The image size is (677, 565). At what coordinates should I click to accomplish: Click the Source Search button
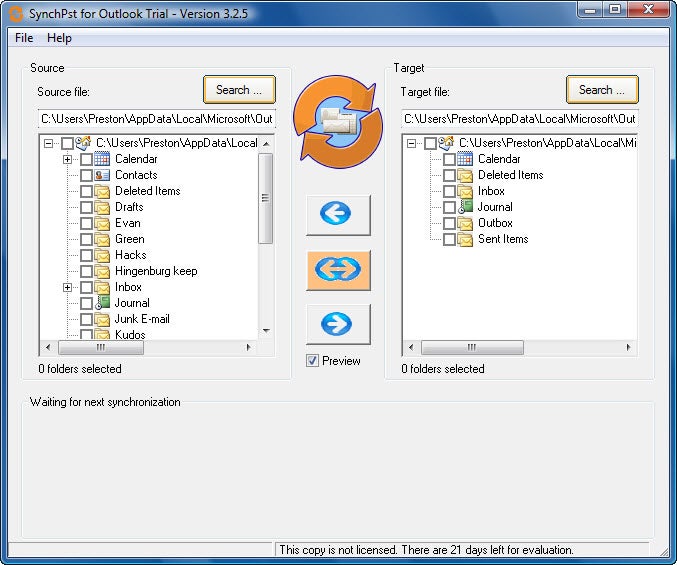(239, 90)
